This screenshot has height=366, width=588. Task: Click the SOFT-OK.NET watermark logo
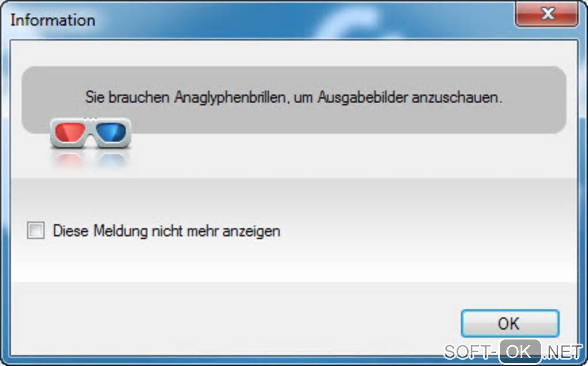pyautogui.click(x=513, y=352)
